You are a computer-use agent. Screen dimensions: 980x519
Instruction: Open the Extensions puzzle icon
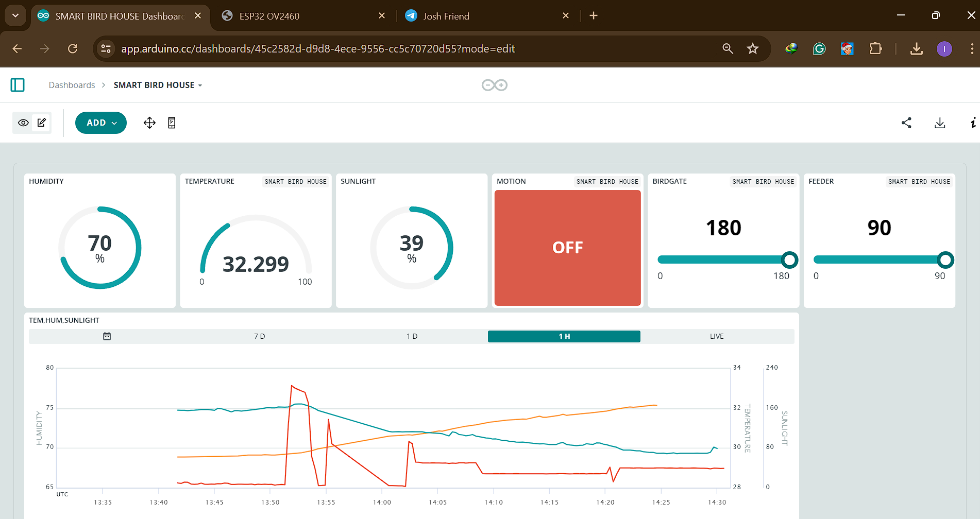[875, 49]
